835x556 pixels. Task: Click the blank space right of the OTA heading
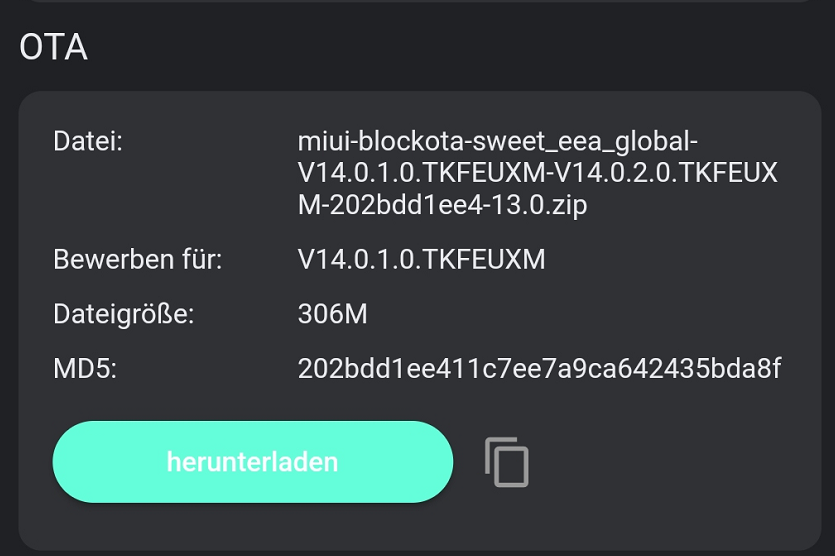pos(450,47)
